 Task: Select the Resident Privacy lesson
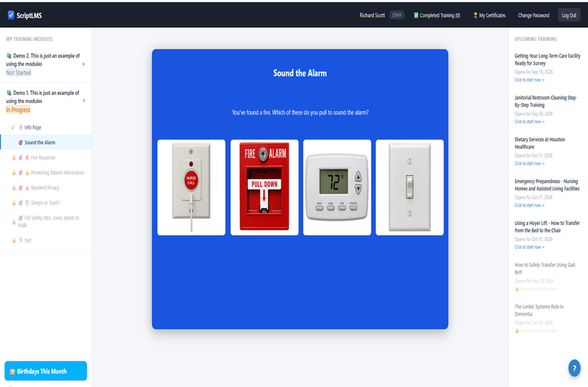(45, 188)
